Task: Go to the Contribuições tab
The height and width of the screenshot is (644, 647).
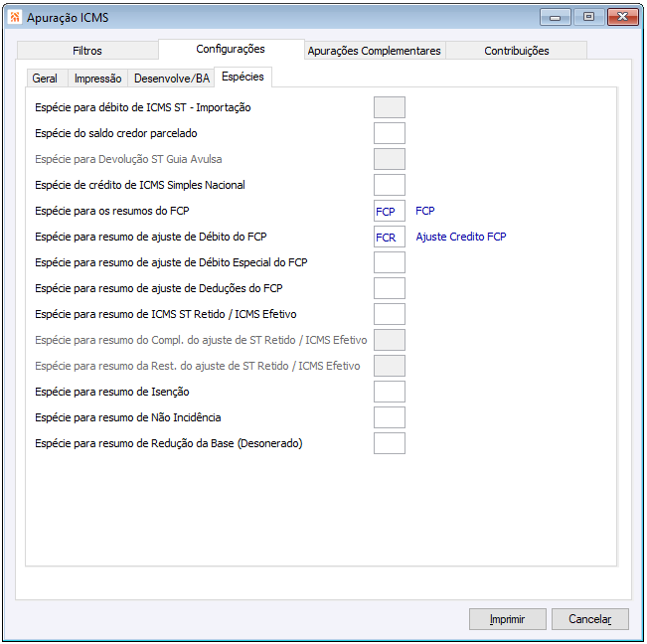Action: (x=516, y=51)
